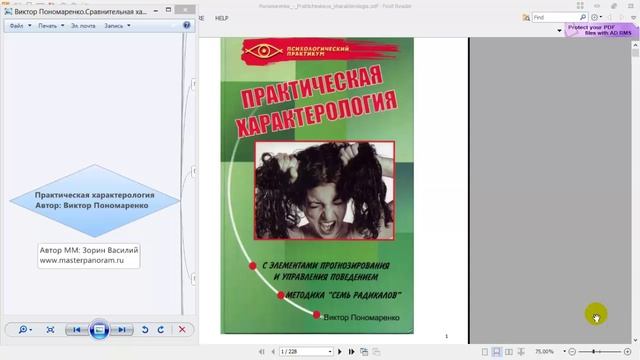Click the zoom slider handle
Screen dimensions: 640x360
click(x=593, y=351)
